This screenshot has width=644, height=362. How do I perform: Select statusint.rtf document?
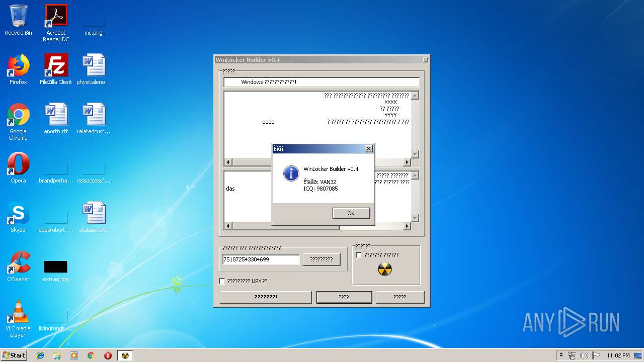point(94,217)
